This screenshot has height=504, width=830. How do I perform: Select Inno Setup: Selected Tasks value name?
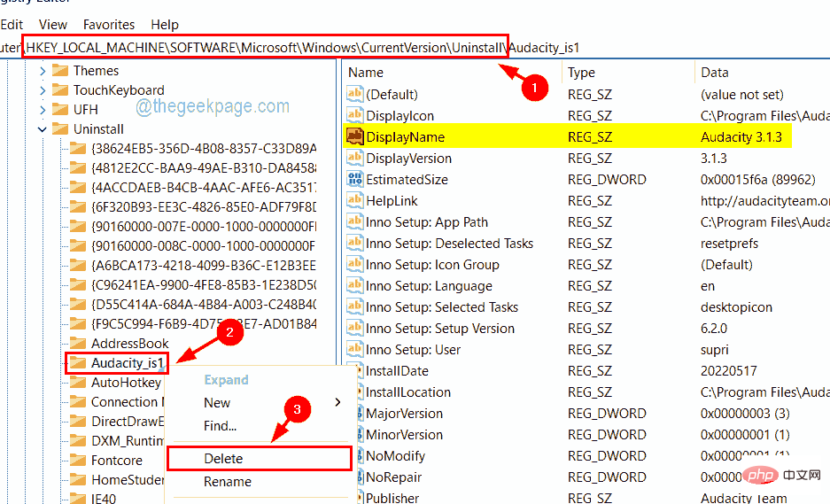(x=442, y=307)
